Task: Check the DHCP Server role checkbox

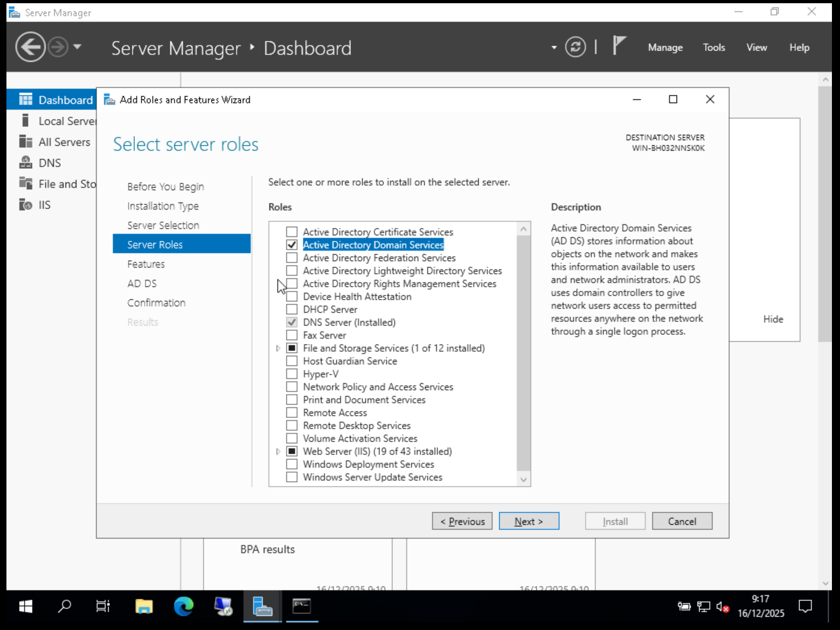Action: [x=292, y=310]
